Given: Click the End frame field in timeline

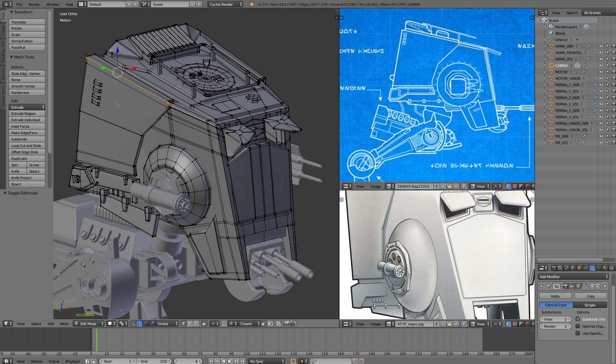Looking at the screenshot, I should [154, 361].
